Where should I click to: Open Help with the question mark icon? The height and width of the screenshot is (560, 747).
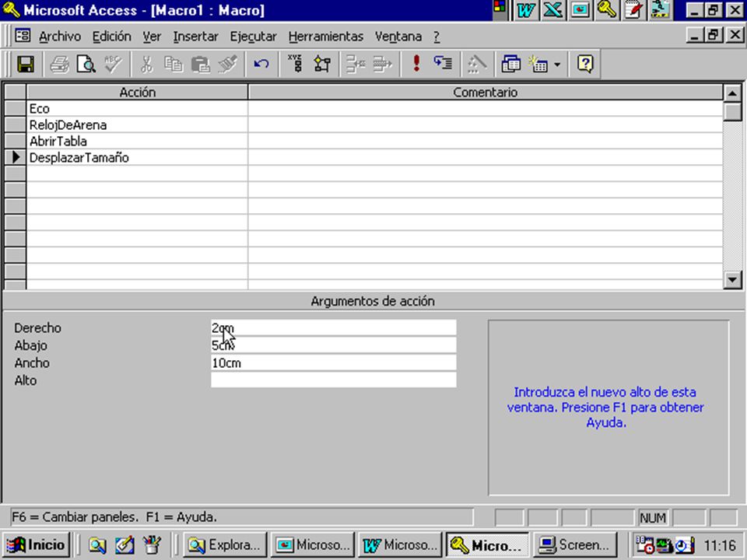coord(585,64)
